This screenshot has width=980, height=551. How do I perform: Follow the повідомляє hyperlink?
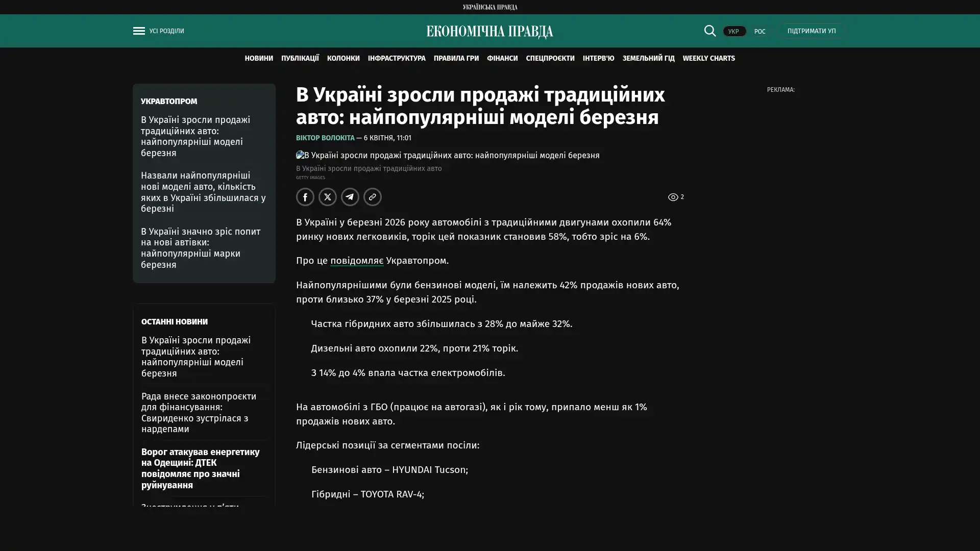356,261
